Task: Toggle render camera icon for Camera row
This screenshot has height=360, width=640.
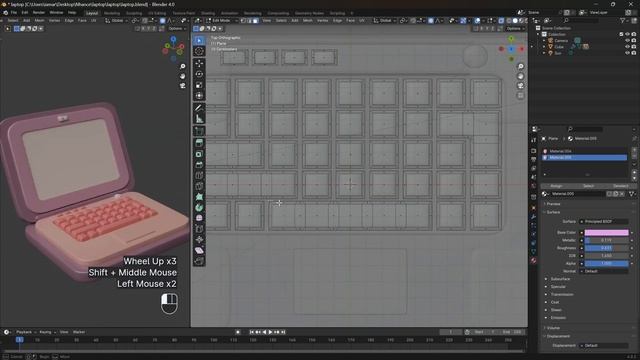Action: pos(633,40)
